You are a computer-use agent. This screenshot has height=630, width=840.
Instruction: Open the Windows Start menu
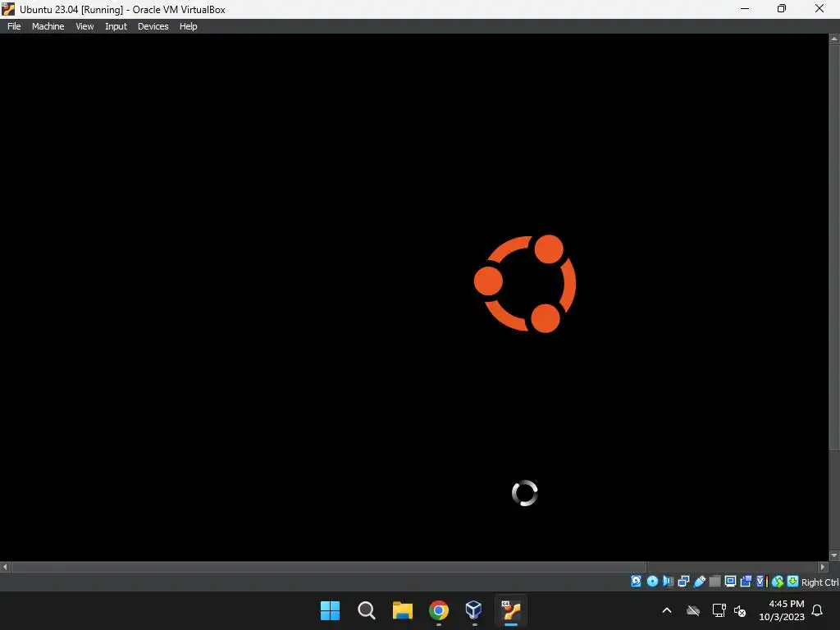point(330,610)
